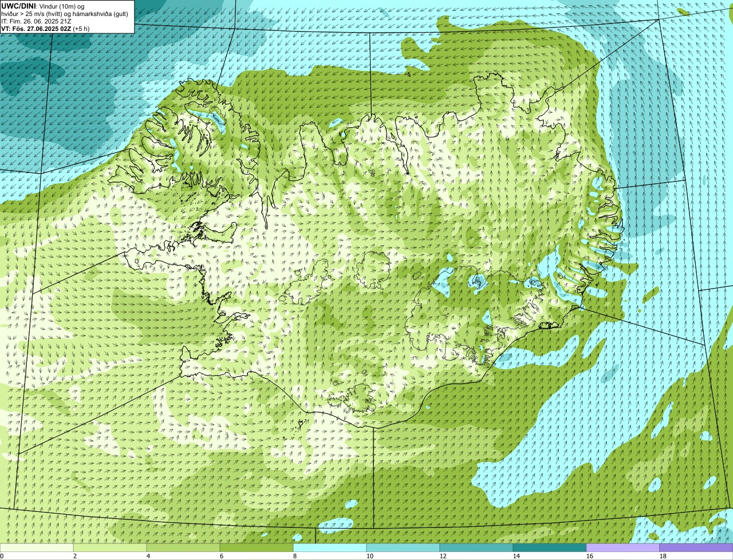Image resolution: width=733 pixels, height=560 pixels.
Task: Click the scale label '14'
Action: tap(517, 556)
